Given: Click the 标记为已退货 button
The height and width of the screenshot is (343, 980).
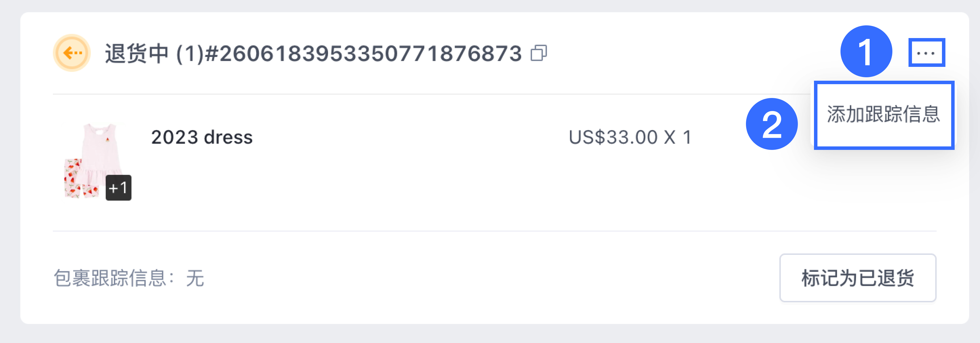Looking at the screenshot, I should pos(857,278).
